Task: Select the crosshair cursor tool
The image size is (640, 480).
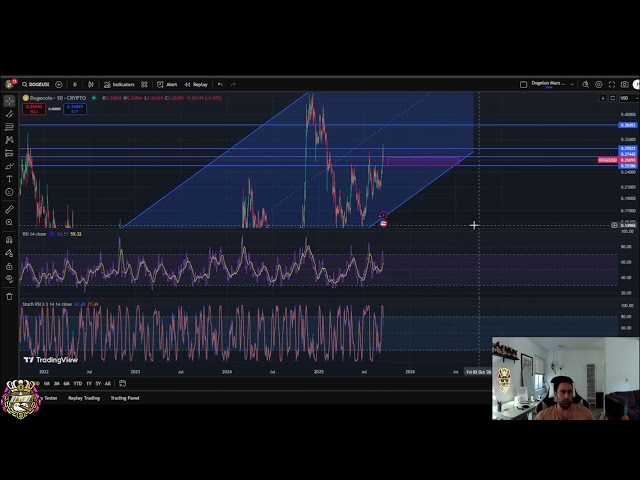Action: tap(9, 101)
